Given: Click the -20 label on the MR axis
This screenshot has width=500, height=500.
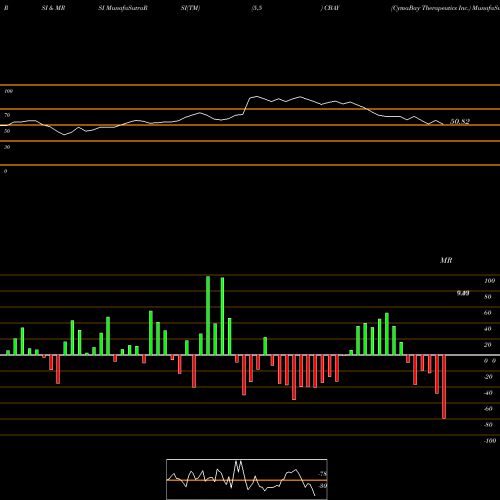Looking at the screenshot, I should point(488,377).
